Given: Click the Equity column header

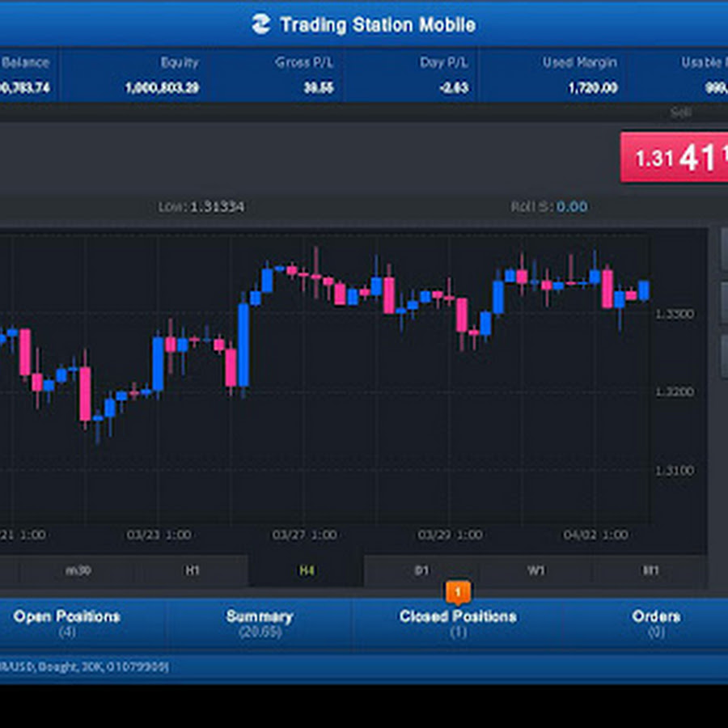Looking at the screenshot, I should pos(180,62).
